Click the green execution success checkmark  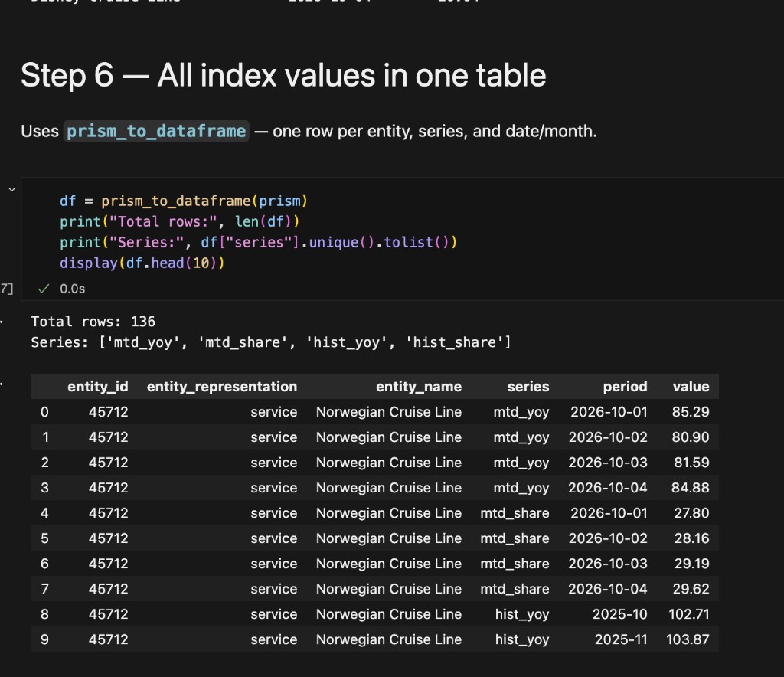(44, 289)
